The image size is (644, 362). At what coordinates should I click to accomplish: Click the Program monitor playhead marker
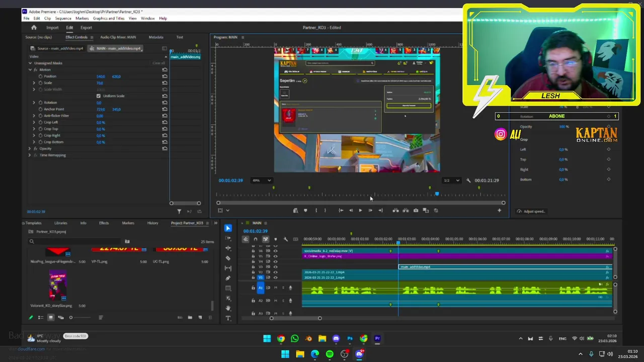[437, 194]
